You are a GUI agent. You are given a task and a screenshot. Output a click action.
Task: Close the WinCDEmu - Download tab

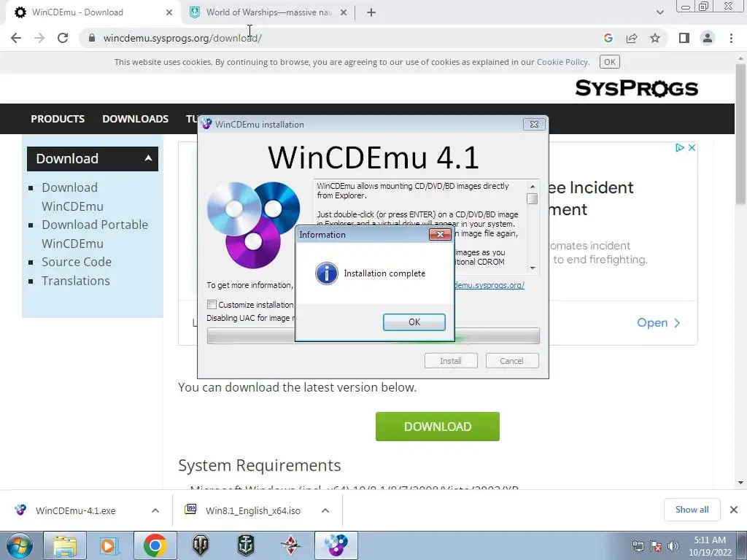pyautogui.click(x=169, y=12)
